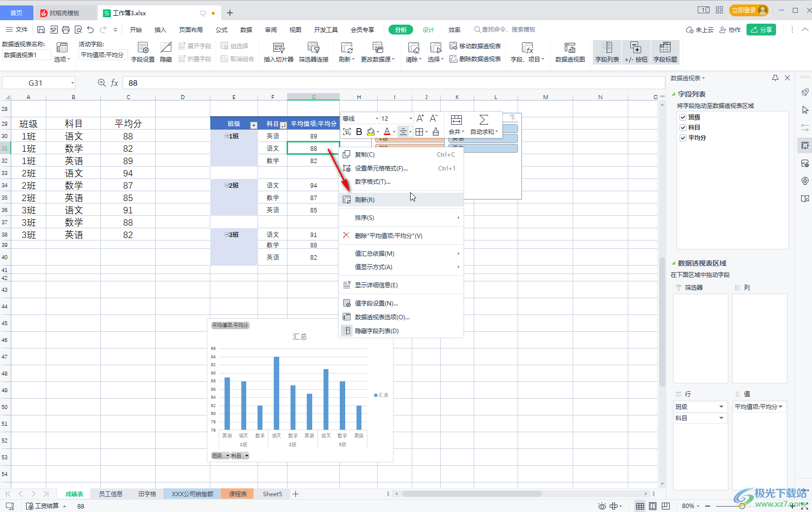Image resolution: width=812 pixels, height=512 pixels.
Task: Click the Print icon in the quick access toolbar
Action: point(65,30)
